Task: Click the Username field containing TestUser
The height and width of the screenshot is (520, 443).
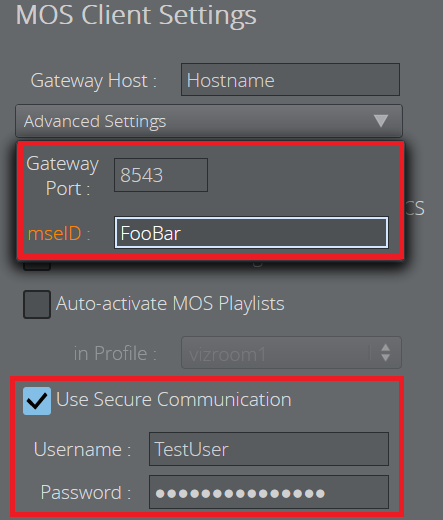Action: pos(269,449)
